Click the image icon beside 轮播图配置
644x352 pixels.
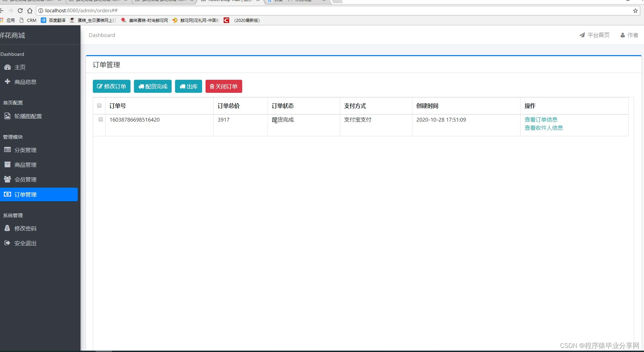(x=7, y=116)
